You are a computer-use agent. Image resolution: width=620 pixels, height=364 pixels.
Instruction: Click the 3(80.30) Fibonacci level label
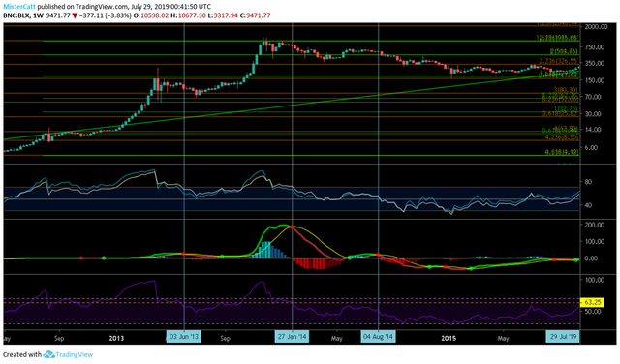click(566, 90)
